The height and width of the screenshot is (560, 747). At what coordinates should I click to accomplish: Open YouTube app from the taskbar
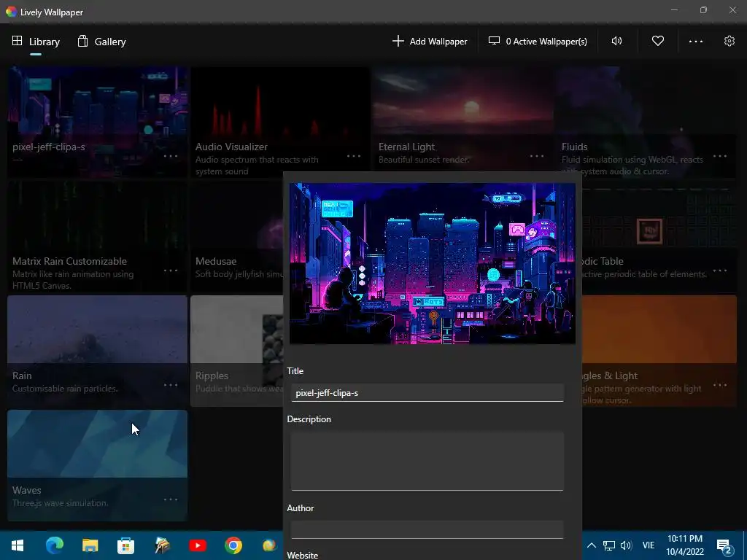coord(197,545)
